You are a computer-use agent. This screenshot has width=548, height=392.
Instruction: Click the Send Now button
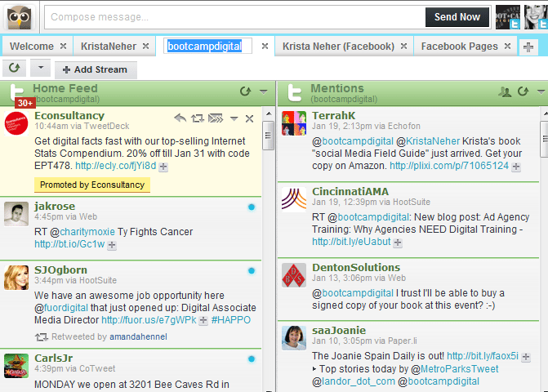457,17
